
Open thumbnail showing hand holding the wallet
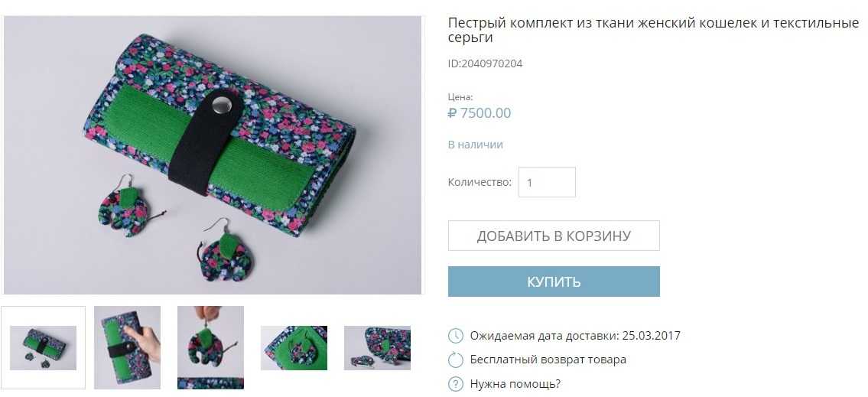(x=127, y=348)
